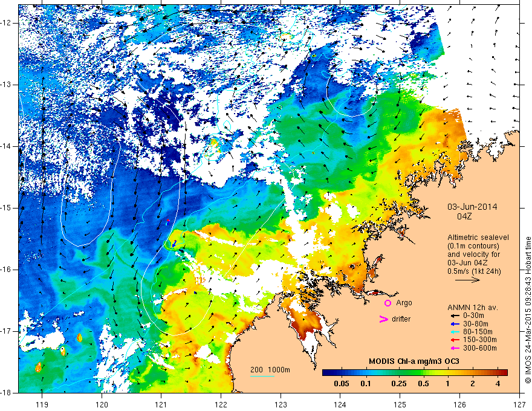Click the green 0.5 region of colorbar
Screen dimensions: 532x411
click(423, 373)
